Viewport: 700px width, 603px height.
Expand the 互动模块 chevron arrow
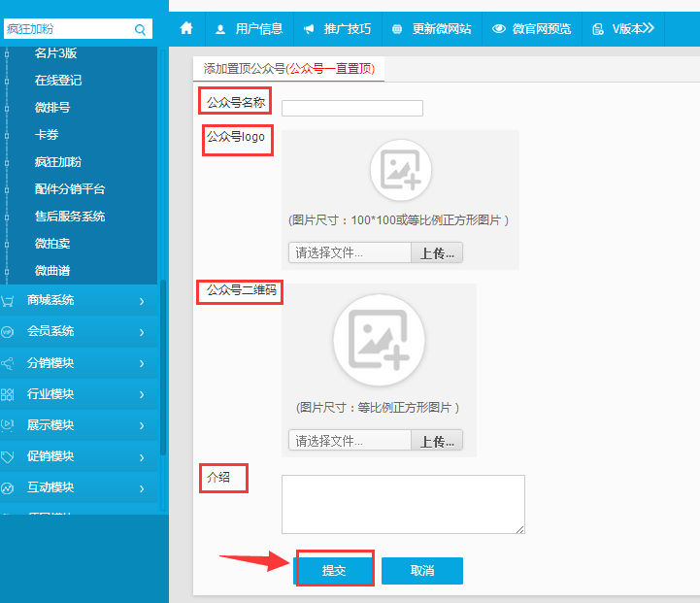tap(142, 488)
